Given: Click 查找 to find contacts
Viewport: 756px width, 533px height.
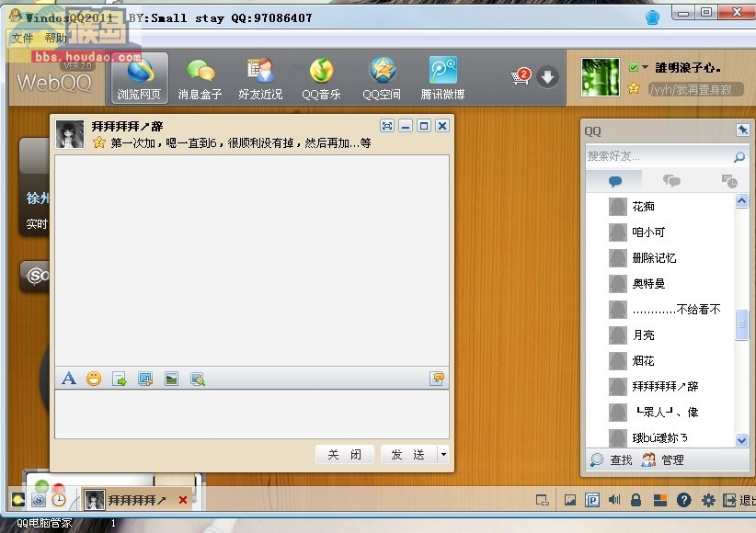Looking at the screenshot, I should (612, 459).
